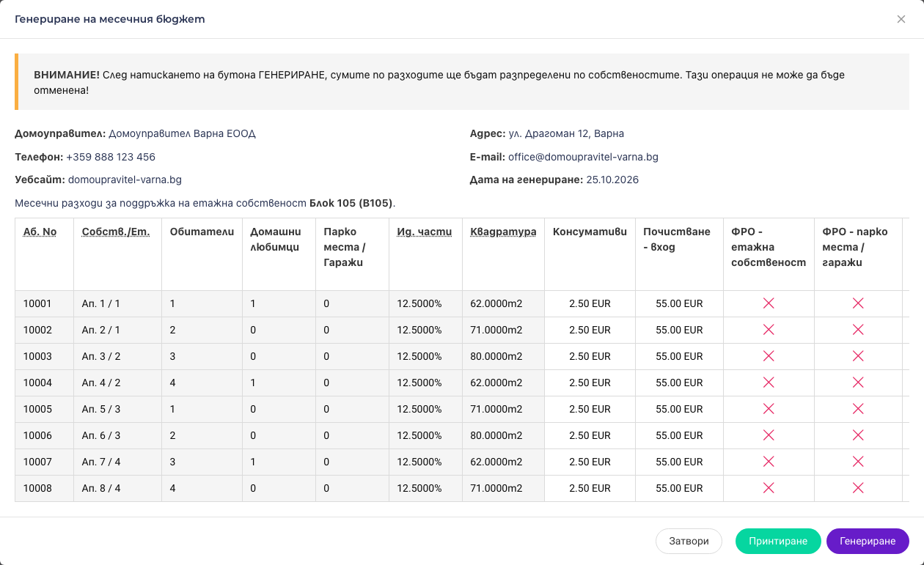Click ФРО - етажна собственост cross for row 10002

pos(769,330)
